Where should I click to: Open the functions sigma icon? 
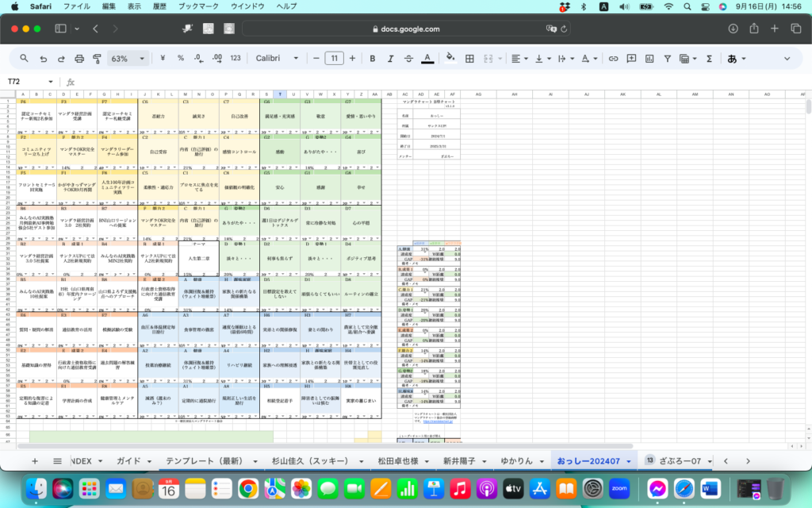click(709, 59)
